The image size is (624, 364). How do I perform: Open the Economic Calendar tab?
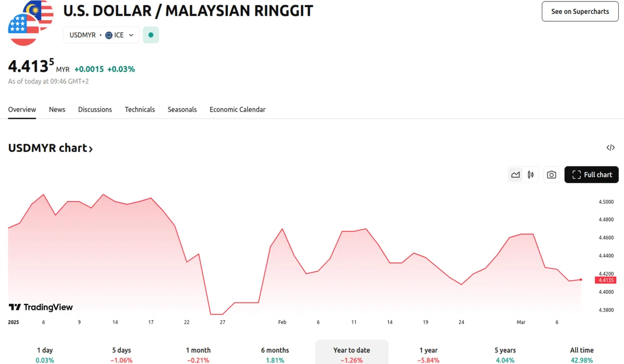(x=238, y=110)
